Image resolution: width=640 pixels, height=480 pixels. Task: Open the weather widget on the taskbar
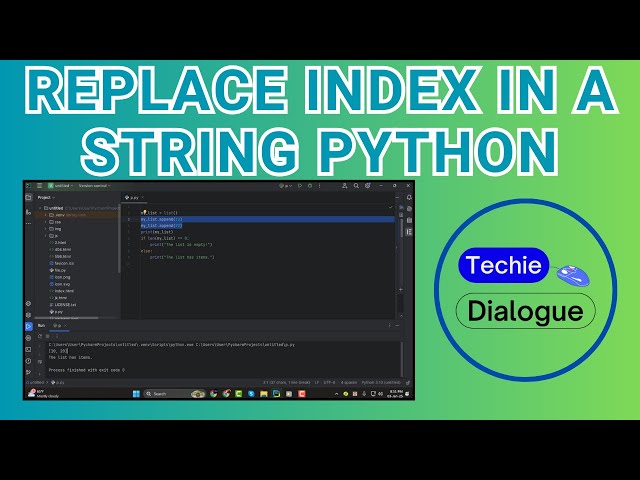coord(43,394)
